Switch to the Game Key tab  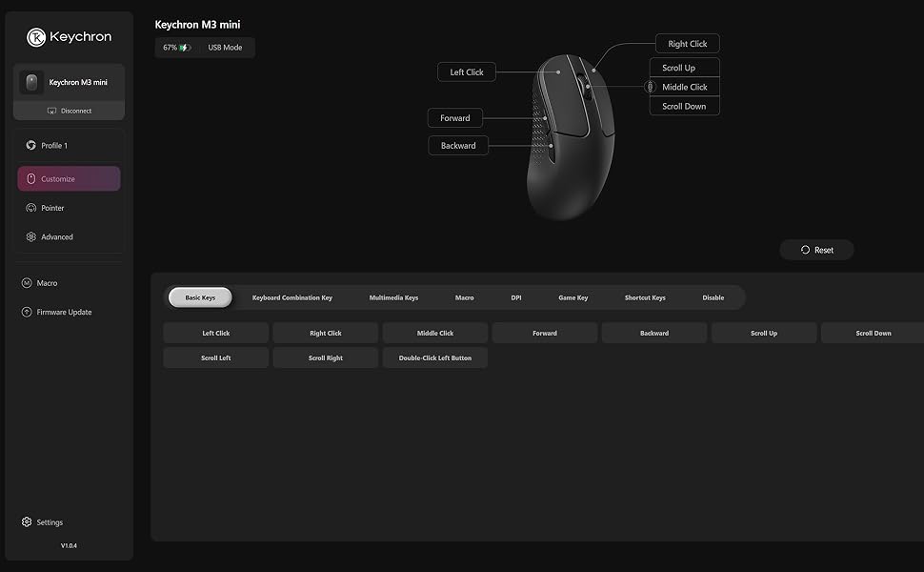[x=573, y=297]
